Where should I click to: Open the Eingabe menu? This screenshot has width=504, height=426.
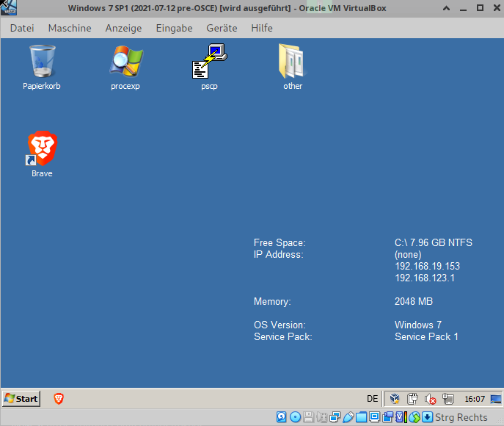[x=174, y=28]
